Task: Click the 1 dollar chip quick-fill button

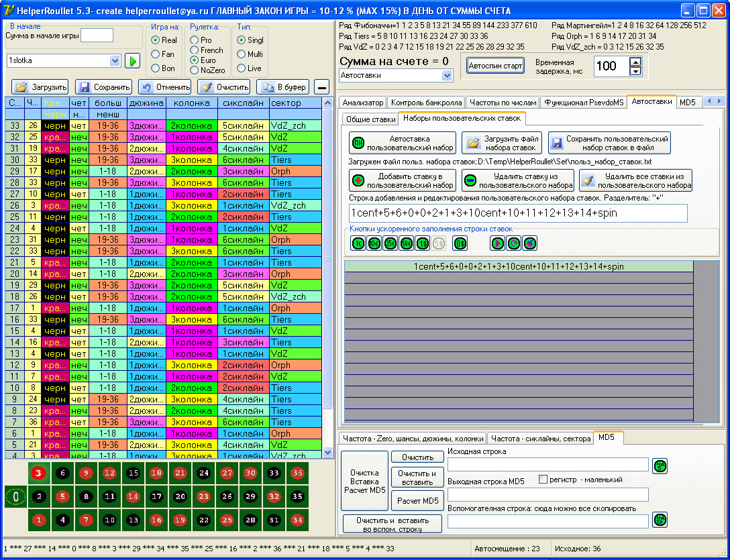Action: coord(422,243)
